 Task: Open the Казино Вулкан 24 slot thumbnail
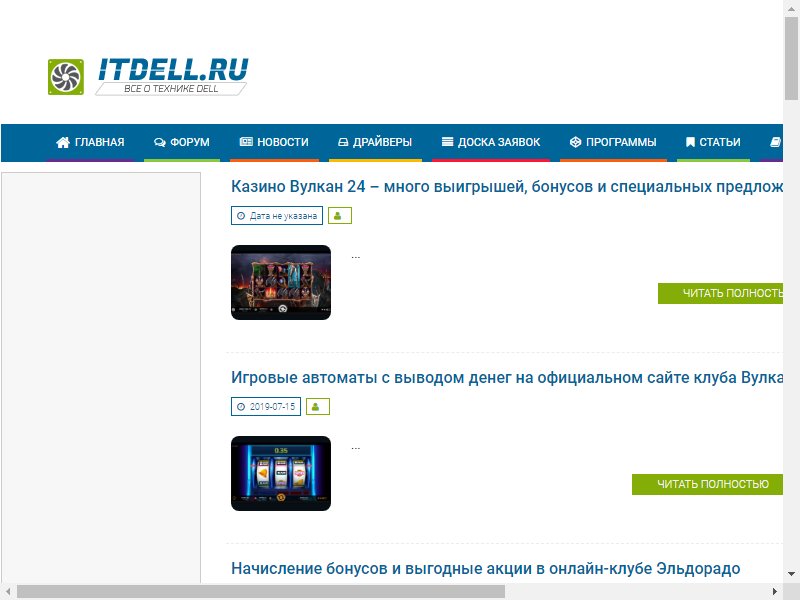coord(281,283)
